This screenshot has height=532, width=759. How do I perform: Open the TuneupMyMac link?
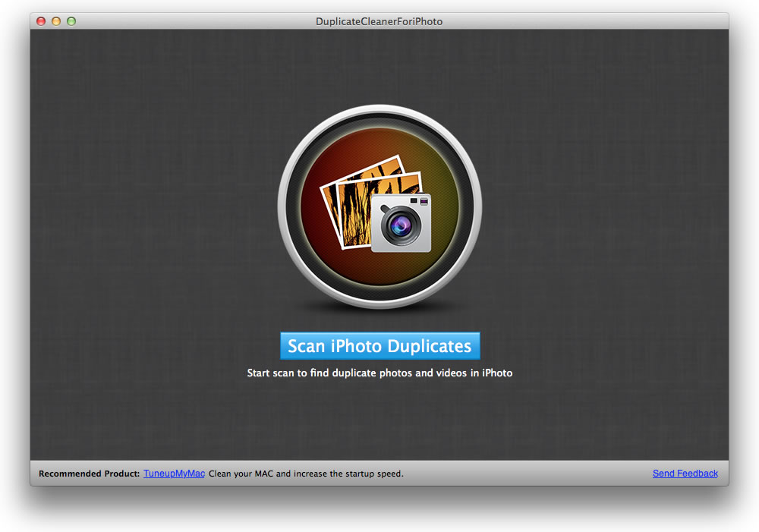click(x=175, y=474)
